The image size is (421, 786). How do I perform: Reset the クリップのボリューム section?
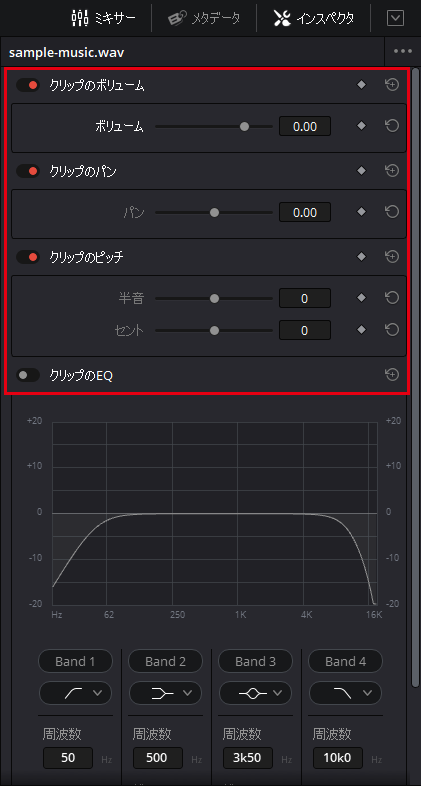pyautogui.click(x=392, y=85)
